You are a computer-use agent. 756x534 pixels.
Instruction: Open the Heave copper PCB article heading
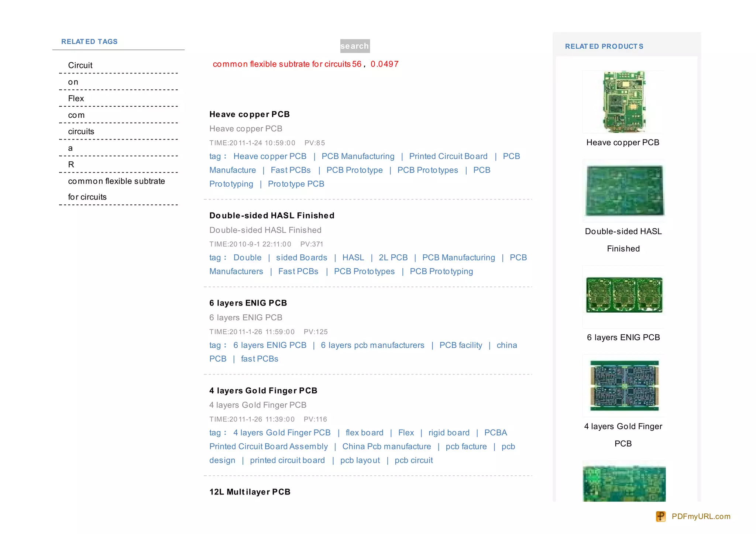[250, 114]
